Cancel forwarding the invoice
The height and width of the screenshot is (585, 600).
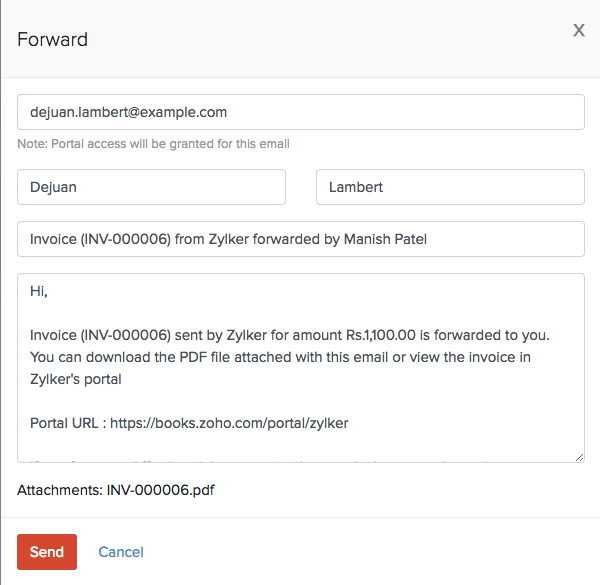(121, 552)
